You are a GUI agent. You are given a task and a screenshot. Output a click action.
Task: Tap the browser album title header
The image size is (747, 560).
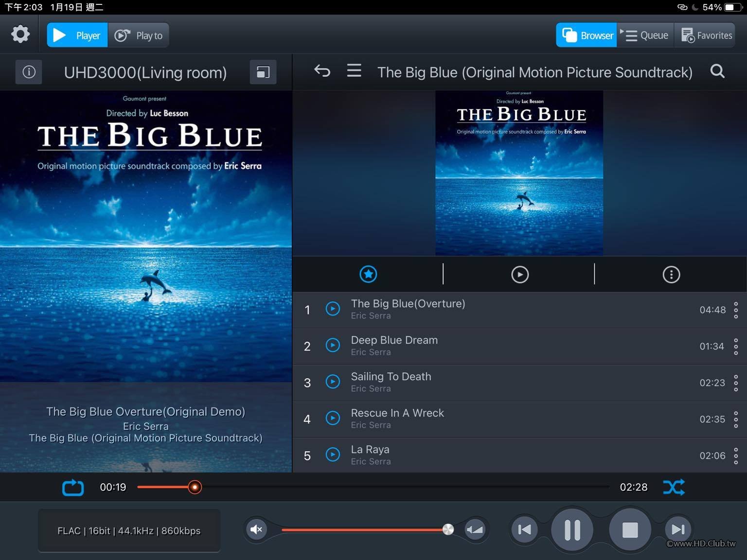(535, 72)
